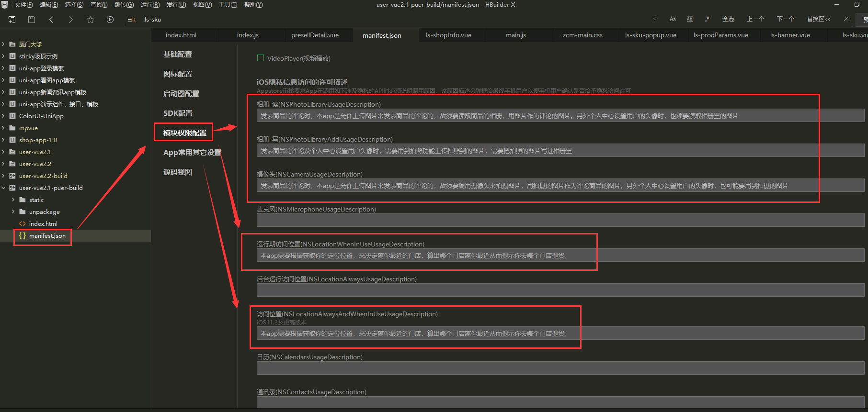This screenshot has height=412, width=868.
Task: Click the 麦克风 NSMicrophoneUsageDescription input field
Action: (560, 221)
